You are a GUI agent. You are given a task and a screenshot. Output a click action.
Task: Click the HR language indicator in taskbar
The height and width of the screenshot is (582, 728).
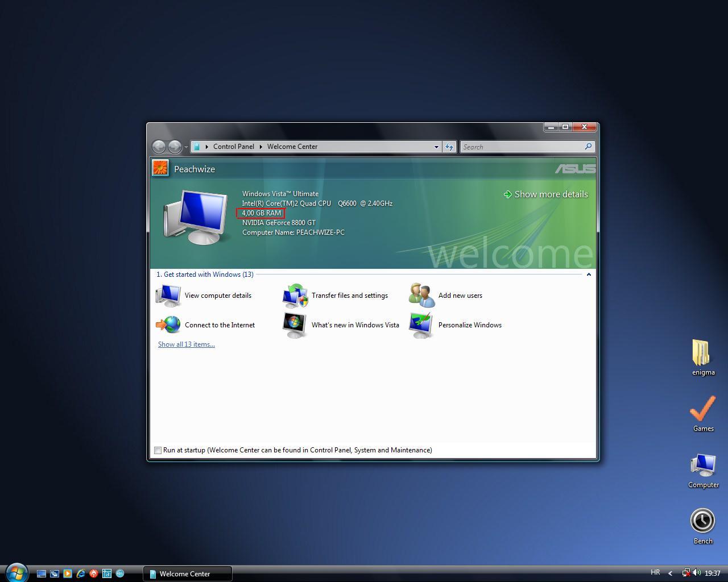(x=655, y=572)
